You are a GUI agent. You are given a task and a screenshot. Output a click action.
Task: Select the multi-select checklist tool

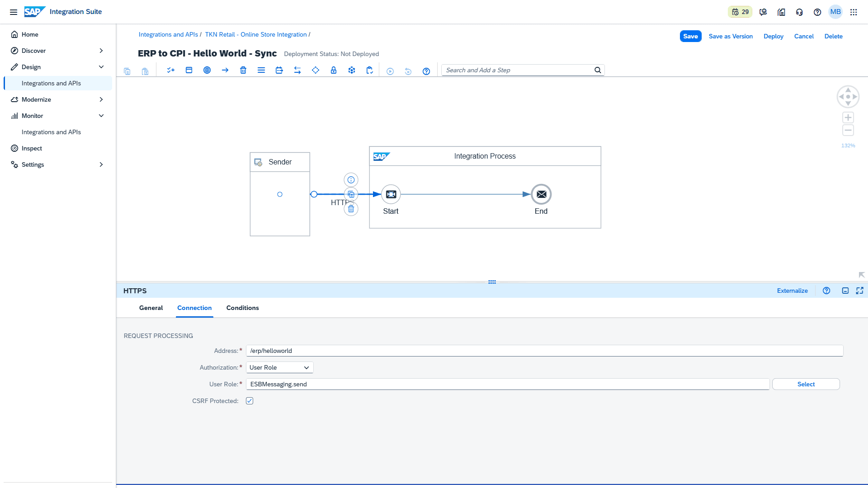171,70
